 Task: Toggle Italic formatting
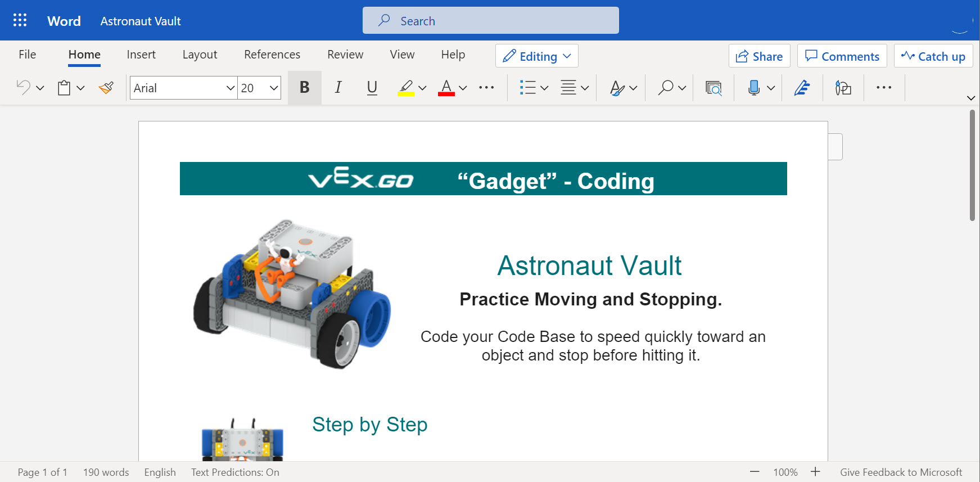(338, 88)
